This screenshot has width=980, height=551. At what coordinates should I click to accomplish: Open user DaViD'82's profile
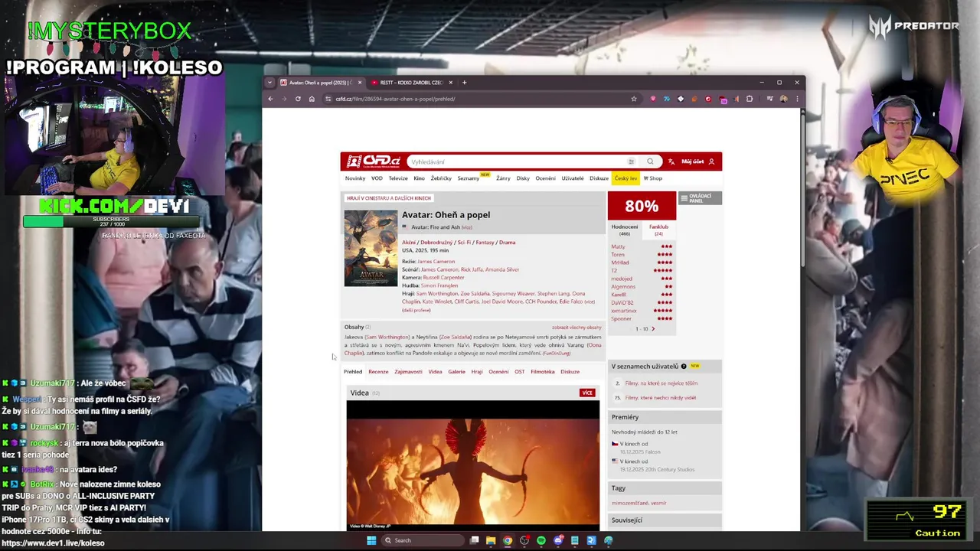[622, 303]
